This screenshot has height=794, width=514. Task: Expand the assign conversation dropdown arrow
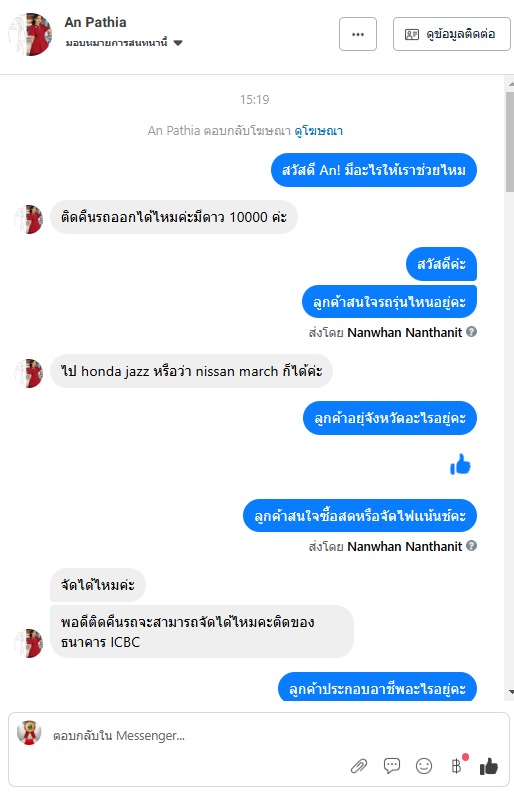coord(178,43)
